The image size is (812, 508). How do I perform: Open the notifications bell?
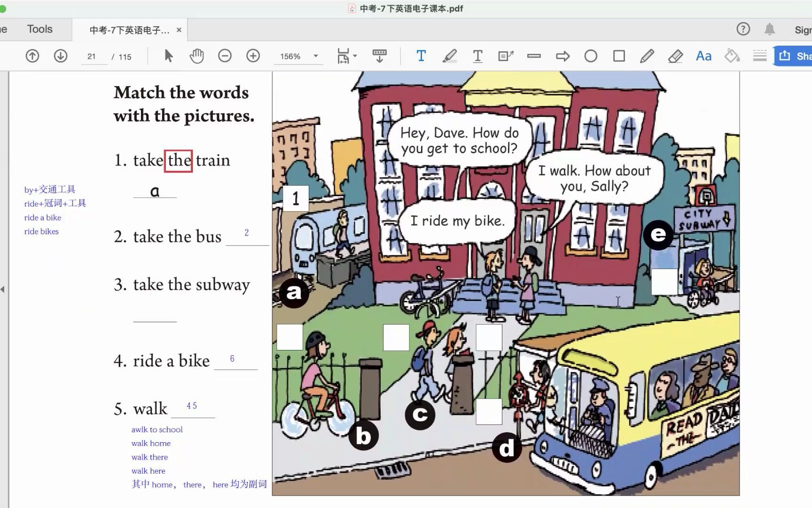click(769, 29)
